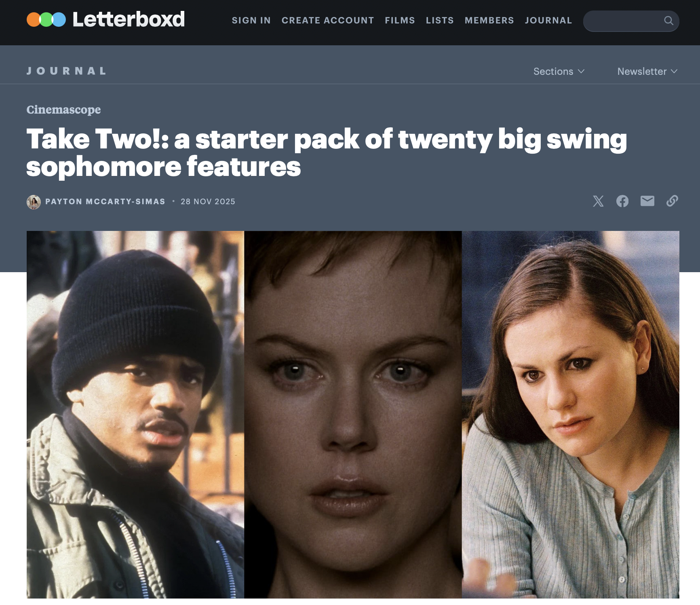The height and width of the screenshot is (605, 700).
Task: Open Journal in top navigation
Action: [548, 20]
